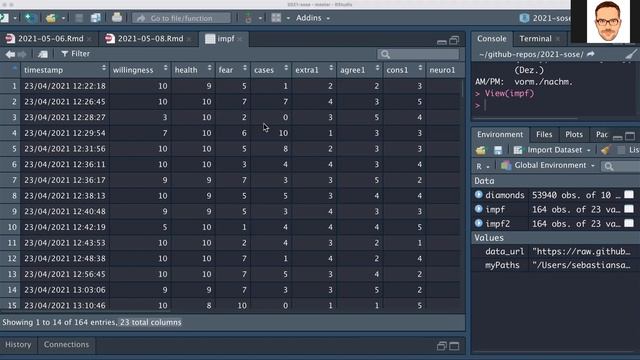Close the 2021-05-06.Rmd tab

tap(89, 39)
